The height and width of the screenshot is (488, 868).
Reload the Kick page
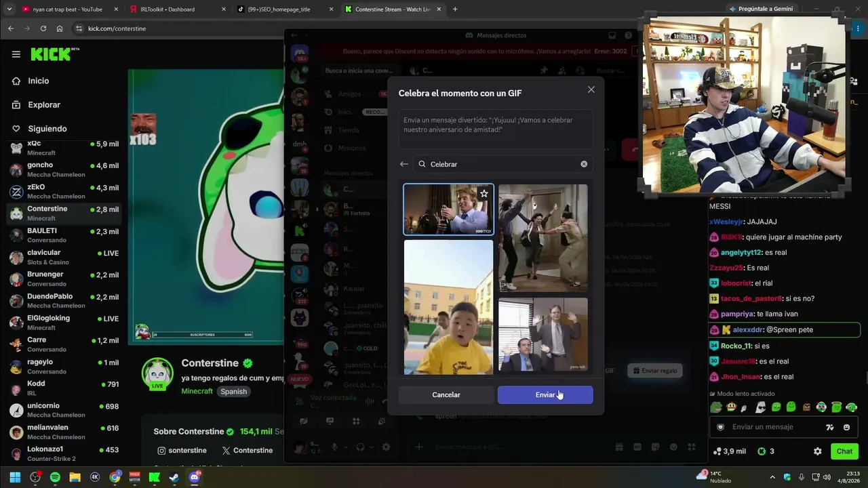point(43,28)
